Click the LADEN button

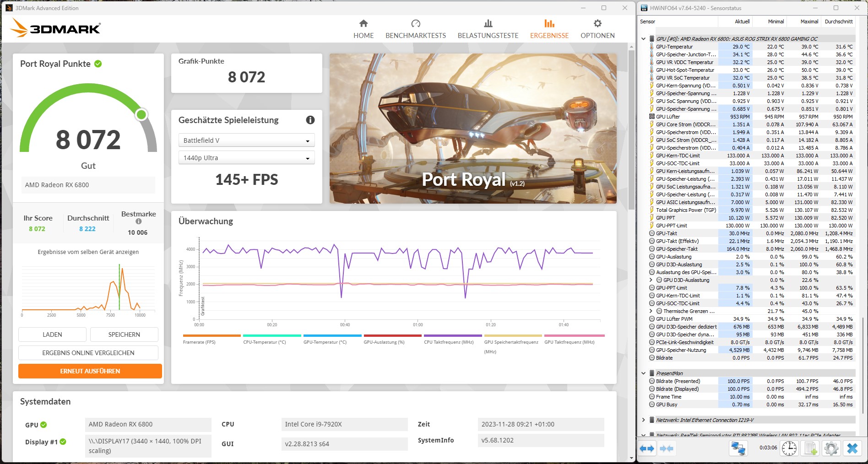(52, 335)
